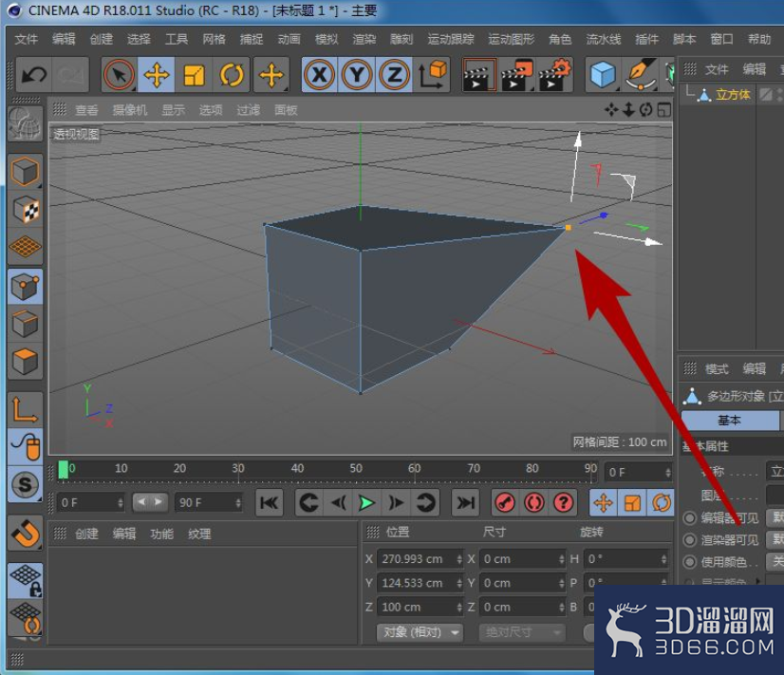Toggle Tweak mode mouse icon
This screenshot has height=675, width=784.
25,446
